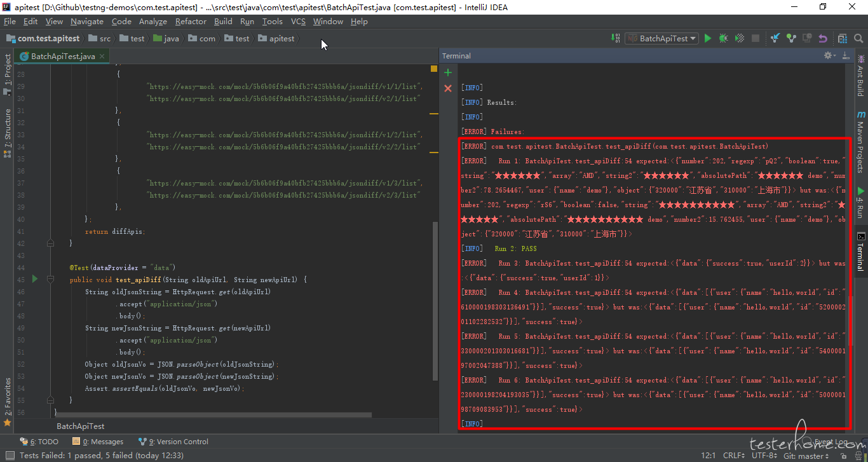Click BatchApiTest breadcrumb below the editor
Screen dimensions: 868x462
80,426
